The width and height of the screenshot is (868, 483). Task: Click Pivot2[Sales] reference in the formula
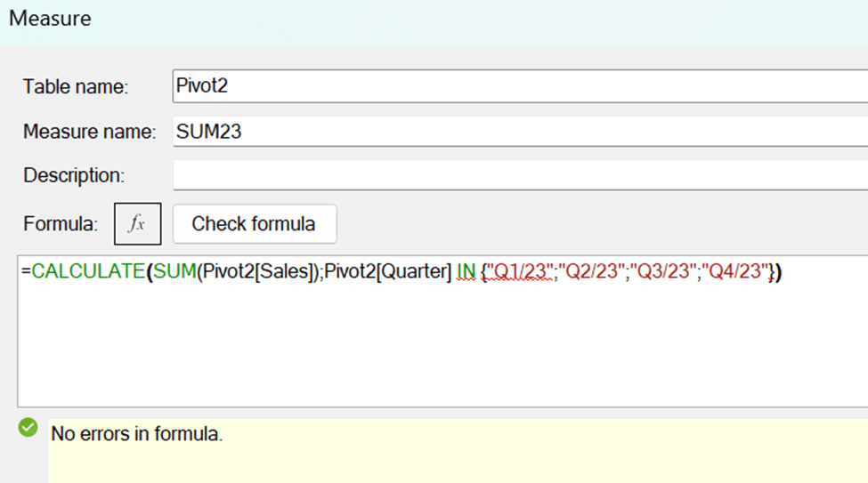[257, 273]
